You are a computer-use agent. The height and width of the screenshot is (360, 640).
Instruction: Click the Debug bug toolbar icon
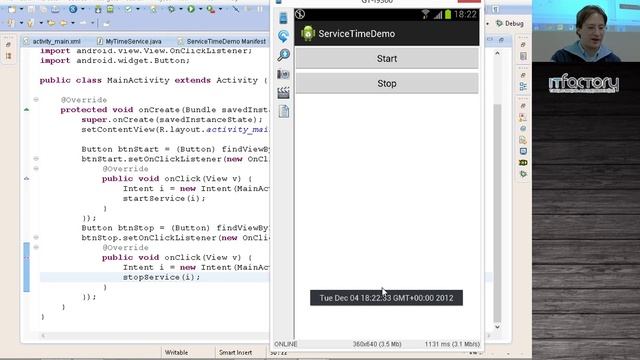coord(171,9)
